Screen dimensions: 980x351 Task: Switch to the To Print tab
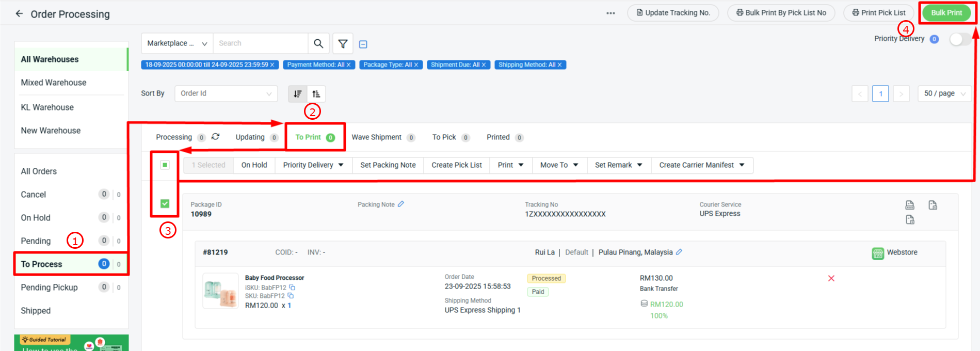[315, 137]
